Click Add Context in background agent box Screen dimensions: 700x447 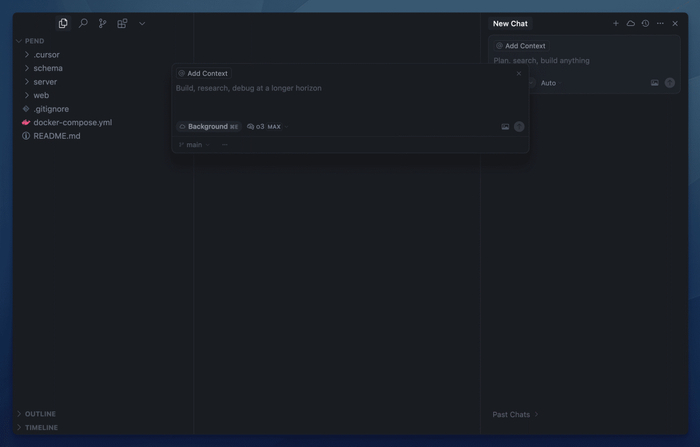point(204,74)
